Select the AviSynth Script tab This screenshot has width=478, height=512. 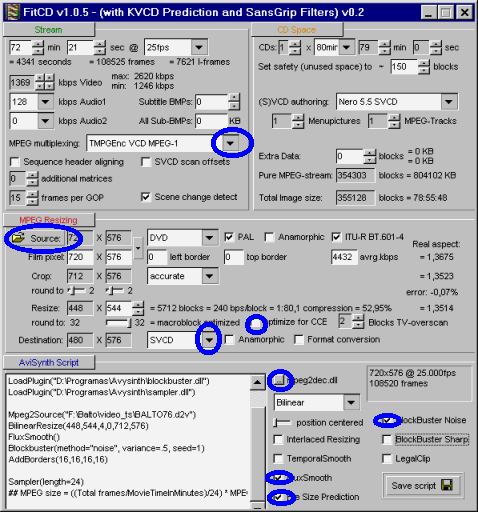[x=49, y=362]
